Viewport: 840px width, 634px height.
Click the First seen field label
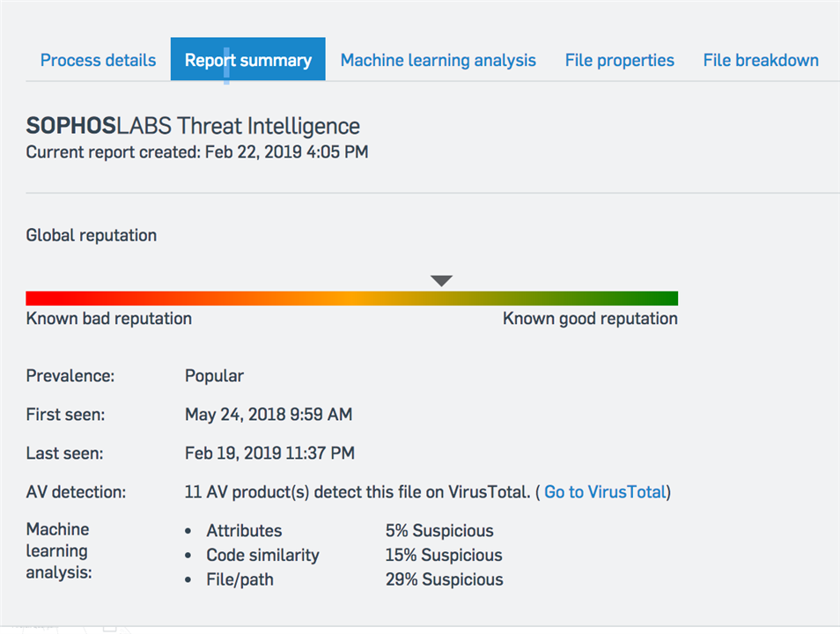point(65,414)
